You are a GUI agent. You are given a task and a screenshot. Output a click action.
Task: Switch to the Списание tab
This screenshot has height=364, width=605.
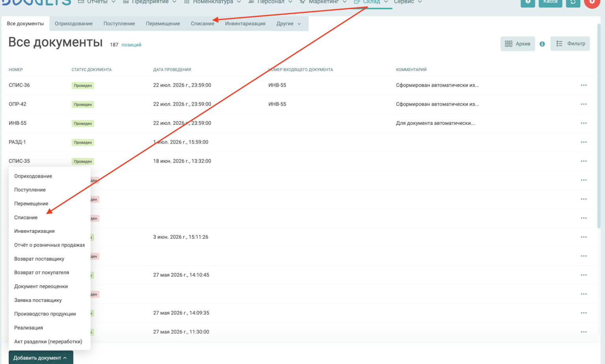[202, 24]
